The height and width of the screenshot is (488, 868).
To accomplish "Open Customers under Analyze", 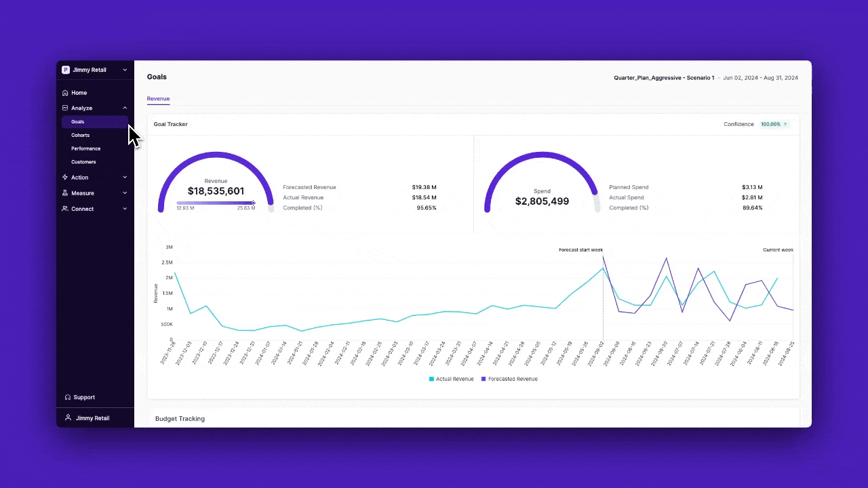I will coord(83,162).
